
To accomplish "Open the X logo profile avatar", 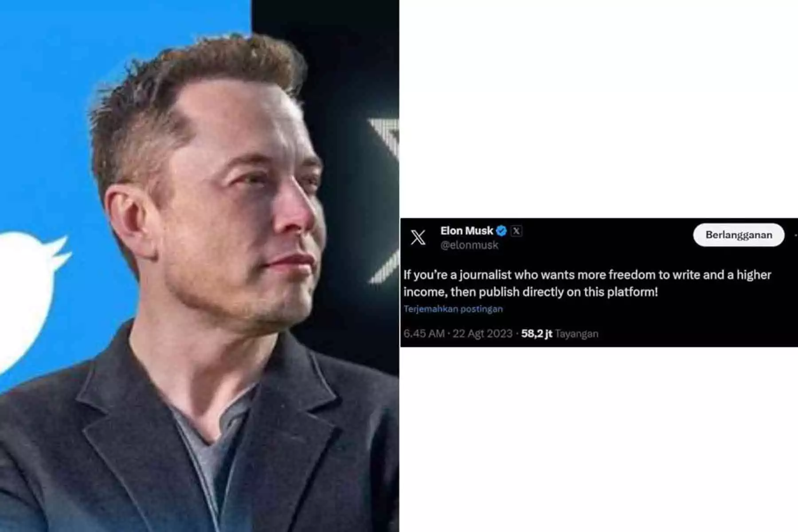I will click(418, 237).
